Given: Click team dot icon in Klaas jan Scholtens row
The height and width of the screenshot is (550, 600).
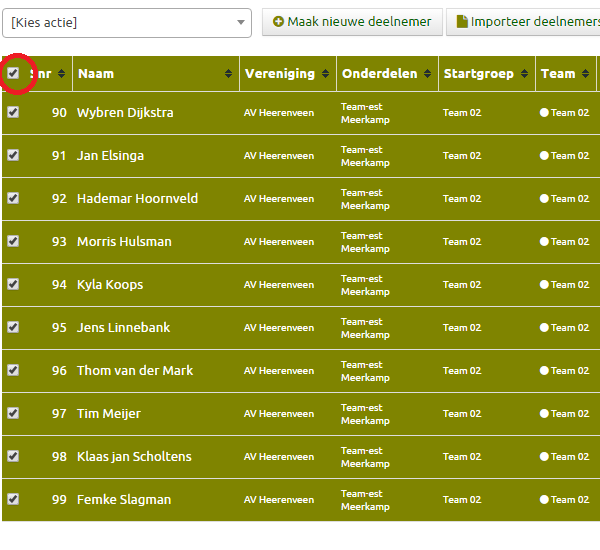Looking at the screenshot, I should click(x=544, y=456).
